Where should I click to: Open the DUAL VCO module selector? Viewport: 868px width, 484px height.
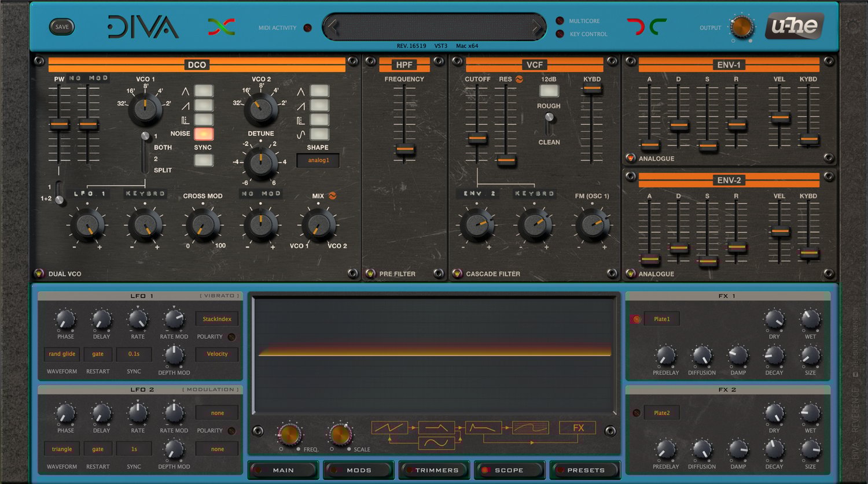coord(39,274)
